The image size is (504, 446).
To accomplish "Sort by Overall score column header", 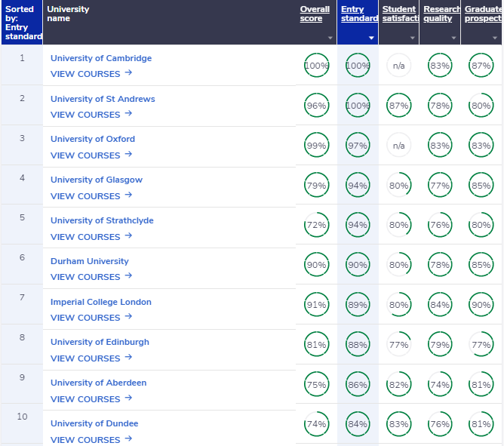I will click(315, 14).
